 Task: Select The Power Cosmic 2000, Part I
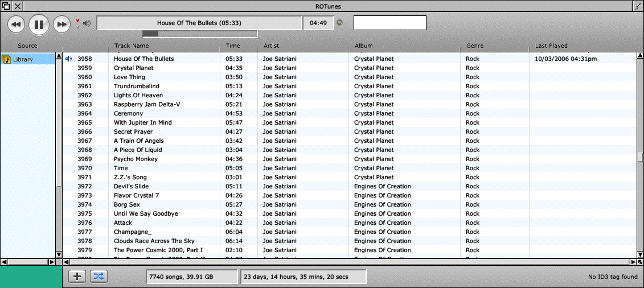158,250
